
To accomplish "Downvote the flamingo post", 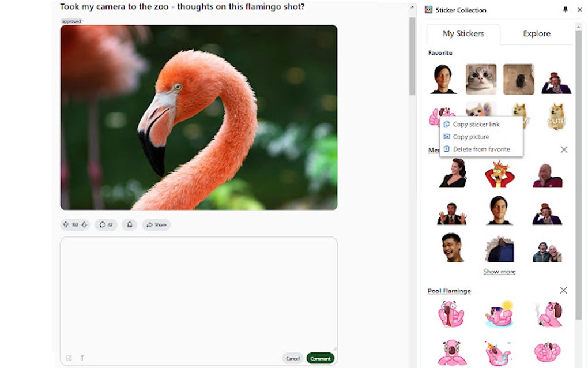I will tap(84, 225).
